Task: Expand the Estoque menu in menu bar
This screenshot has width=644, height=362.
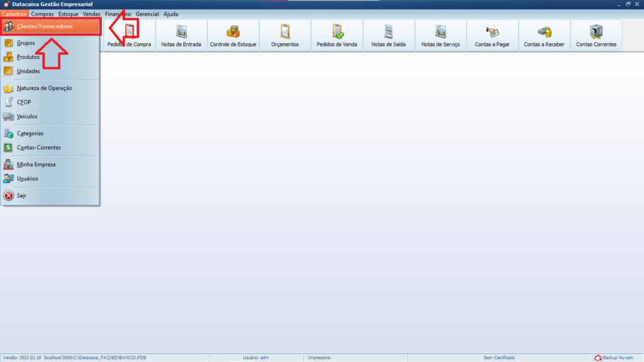Action: [x=69, y=14]
